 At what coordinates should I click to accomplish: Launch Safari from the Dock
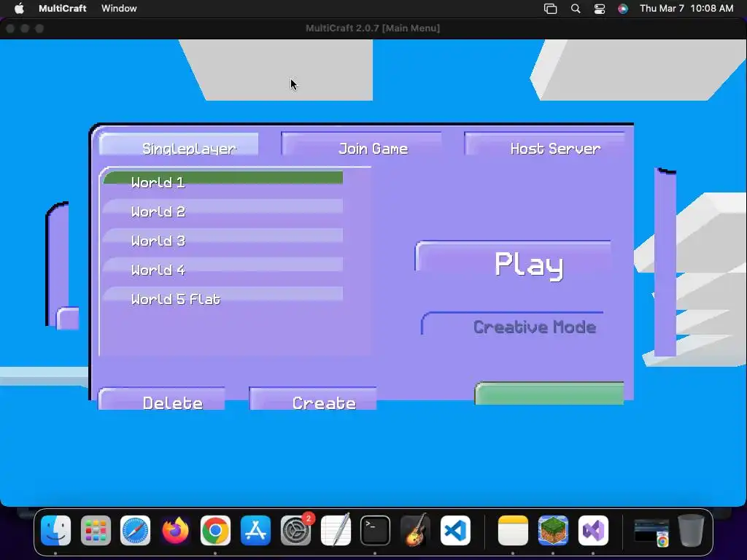point(135,531)
